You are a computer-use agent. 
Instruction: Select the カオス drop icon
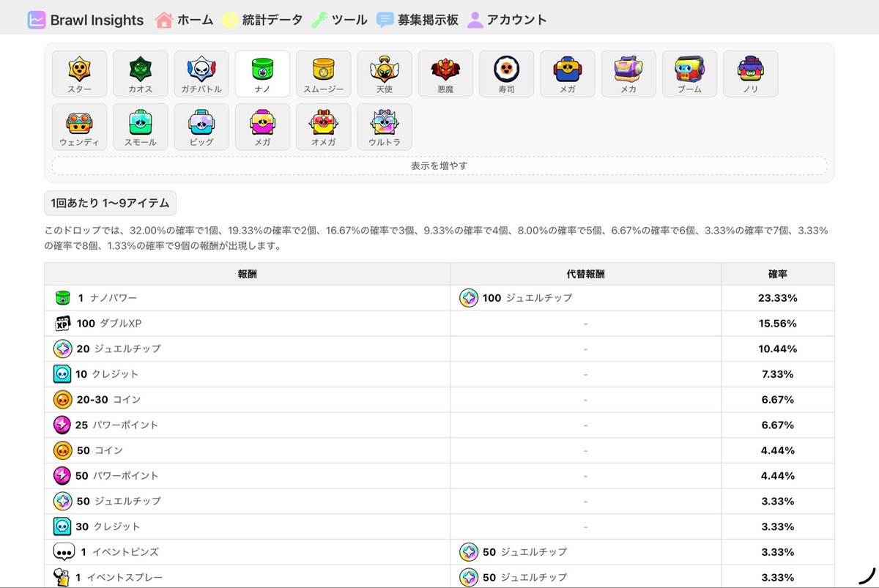click(x=141, y=73)
